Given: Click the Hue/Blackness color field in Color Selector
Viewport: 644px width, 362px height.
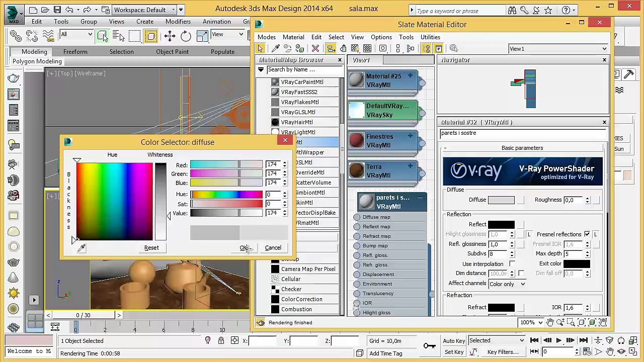Looking at the screenshot, I should coord(115,202).
